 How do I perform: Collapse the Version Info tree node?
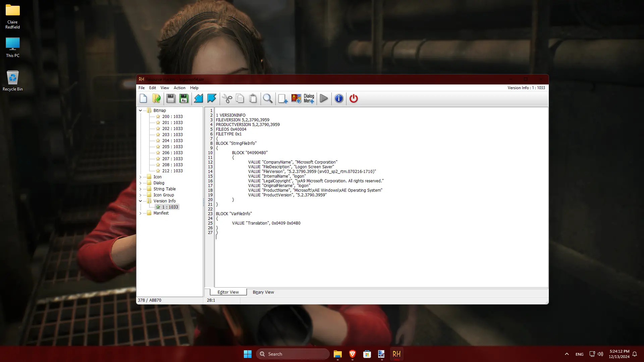pos(141,201)
